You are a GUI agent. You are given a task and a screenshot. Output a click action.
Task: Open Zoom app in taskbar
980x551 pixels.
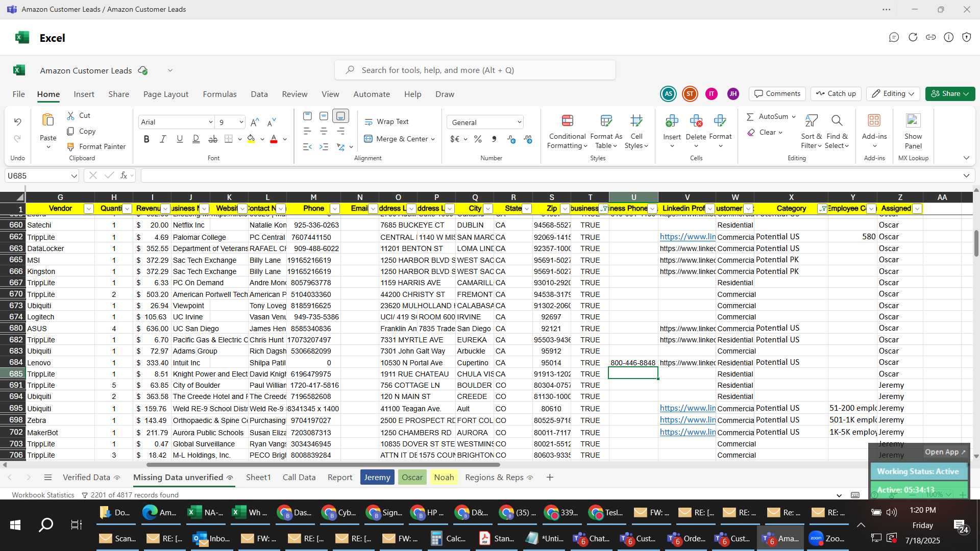827,539
